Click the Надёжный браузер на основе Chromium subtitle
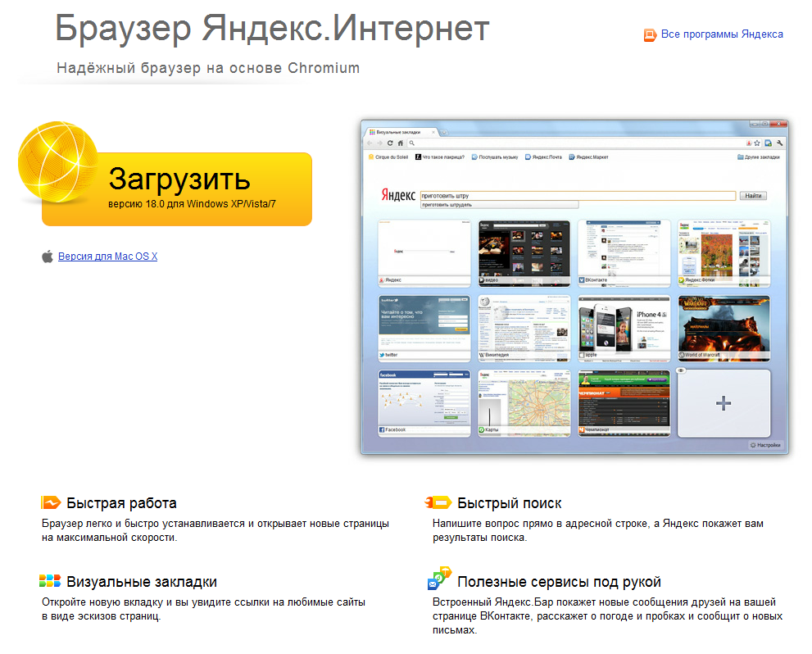Screen dimensions: 812x654 [208, 68]
